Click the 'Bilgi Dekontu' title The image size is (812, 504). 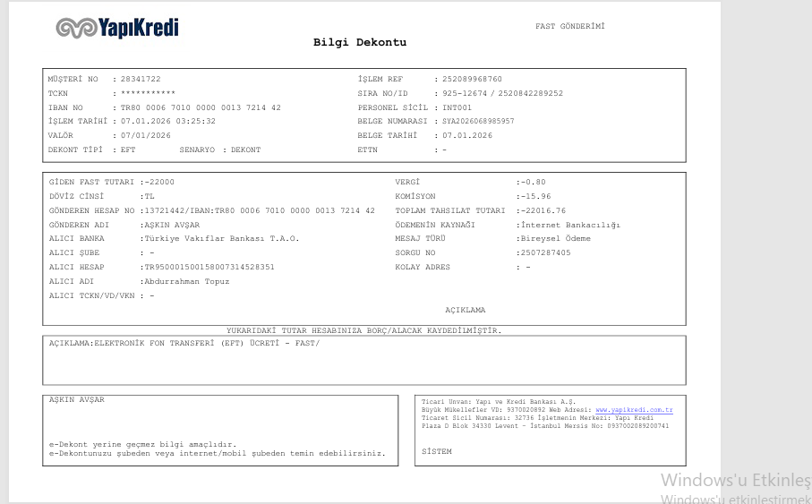[360, 42]
